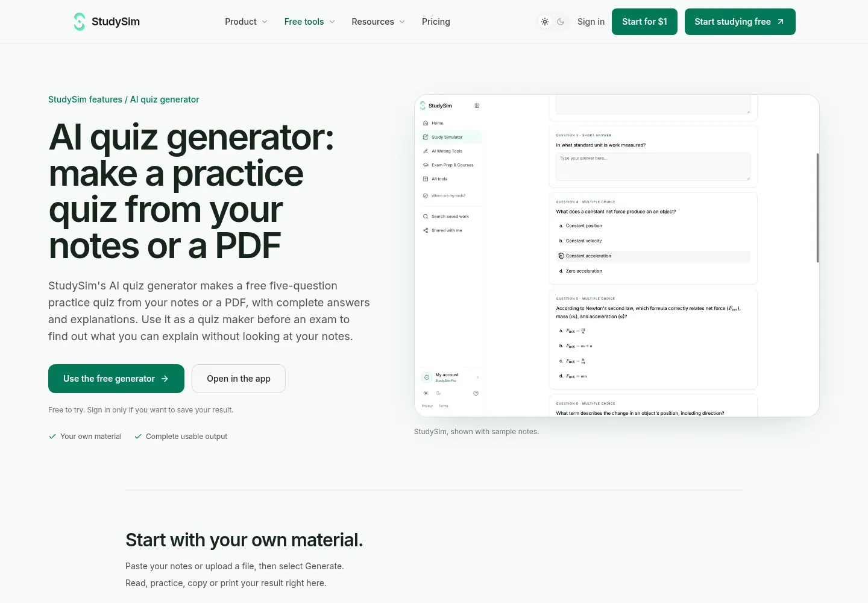
Task: Click caption "StudySim, shown with sample notes."
Action: click(x=477, y=432)
